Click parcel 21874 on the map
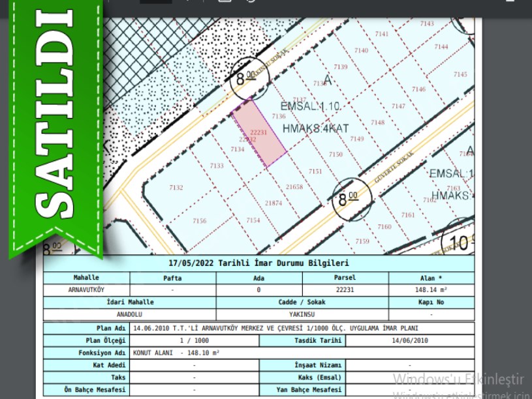 click(274, 203)
